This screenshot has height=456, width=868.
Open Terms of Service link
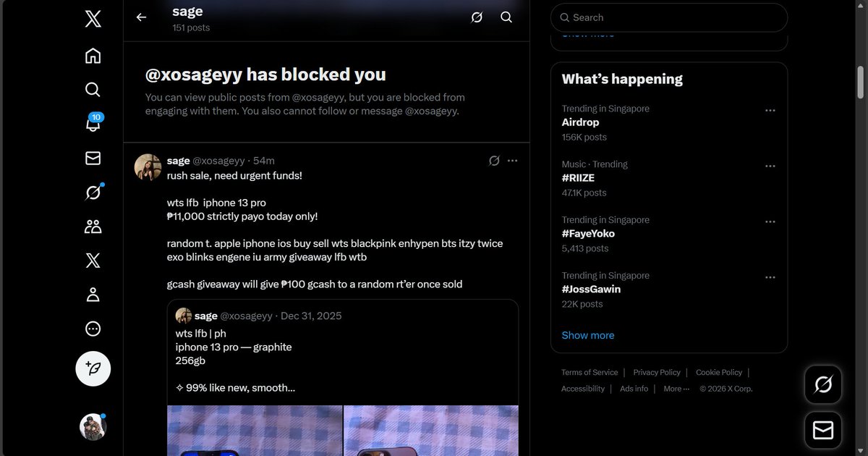590,372
